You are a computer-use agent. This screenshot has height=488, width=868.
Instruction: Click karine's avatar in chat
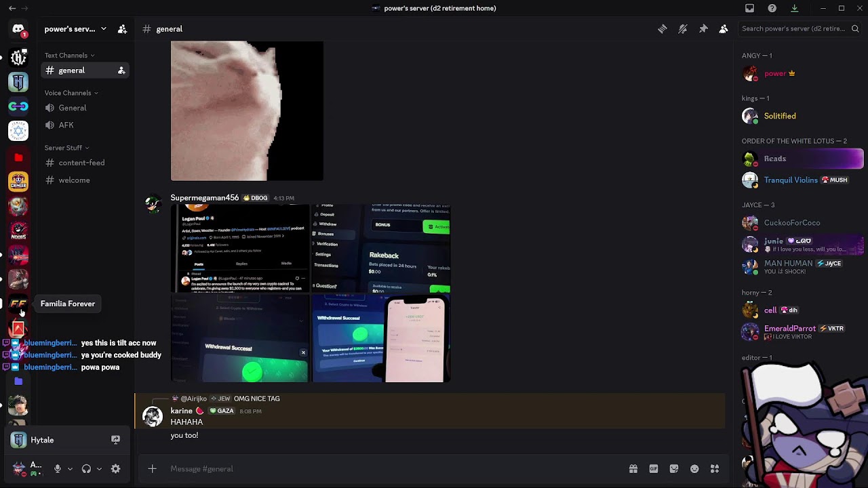(153, 416)
